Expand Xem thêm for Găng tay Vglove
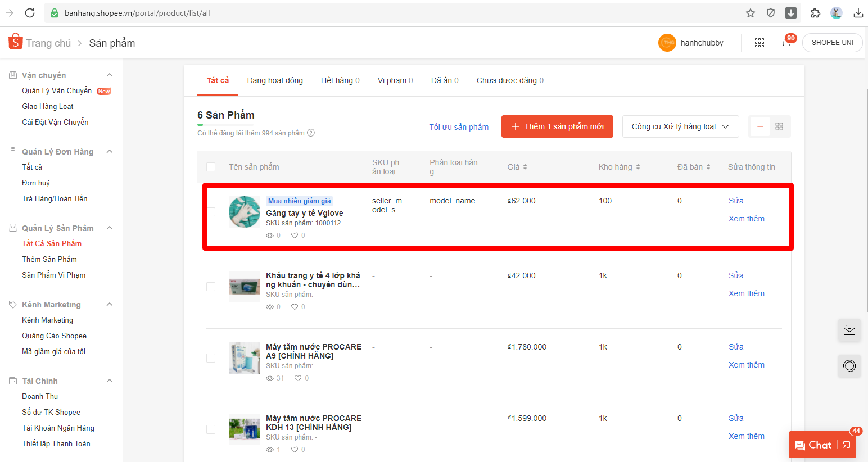This screenshot has width=868, height=462. click(747, 219)
